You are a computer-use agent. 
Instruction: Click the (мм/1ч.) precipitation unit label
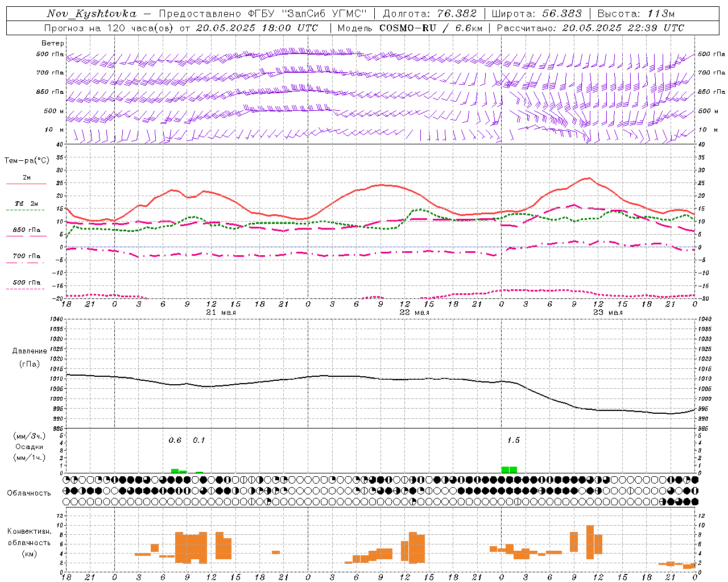[x=29, y=458]
